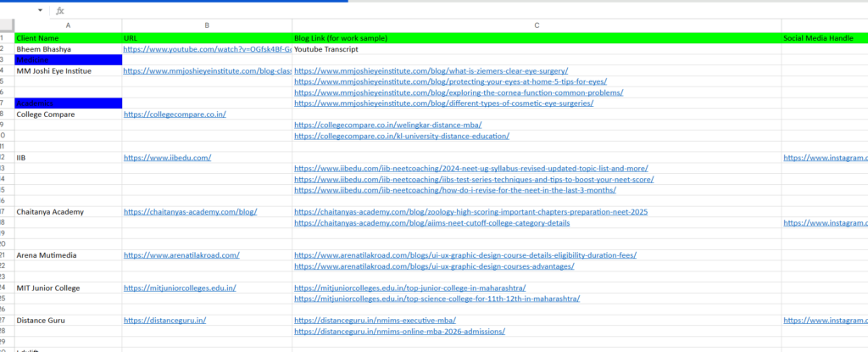Select column C header
Image resolution: width=868 pixels, height=352 pixels.
coord(537,25)
